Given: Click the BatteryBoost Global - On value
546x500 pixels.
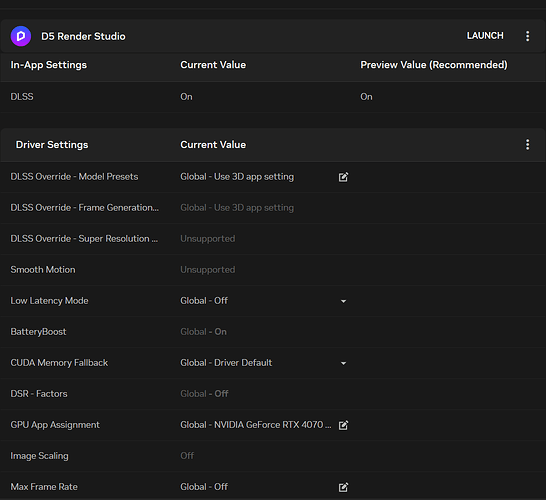Looking at the screenshot, I should tap(203, 331).
